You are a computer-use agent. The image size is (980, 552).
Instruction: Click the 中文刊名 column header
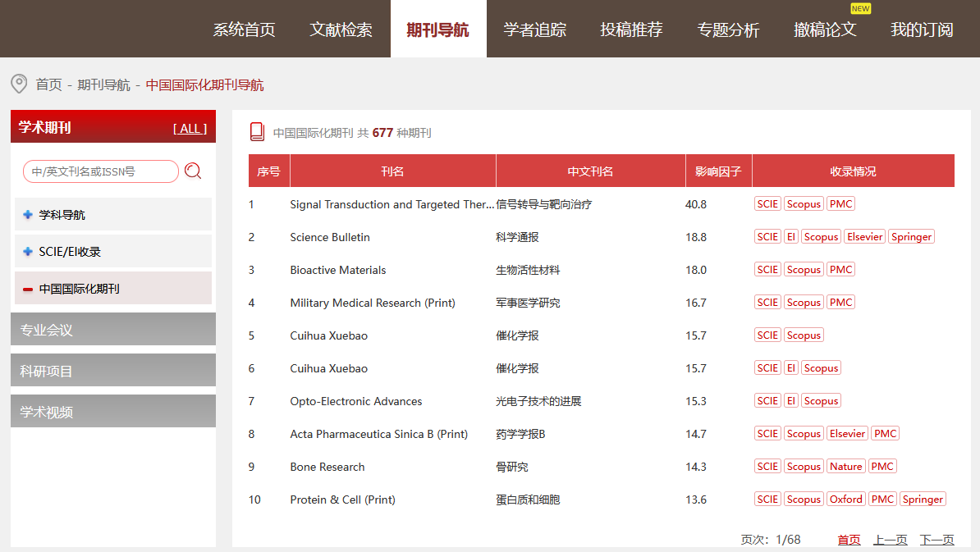(x=590, y=171)
